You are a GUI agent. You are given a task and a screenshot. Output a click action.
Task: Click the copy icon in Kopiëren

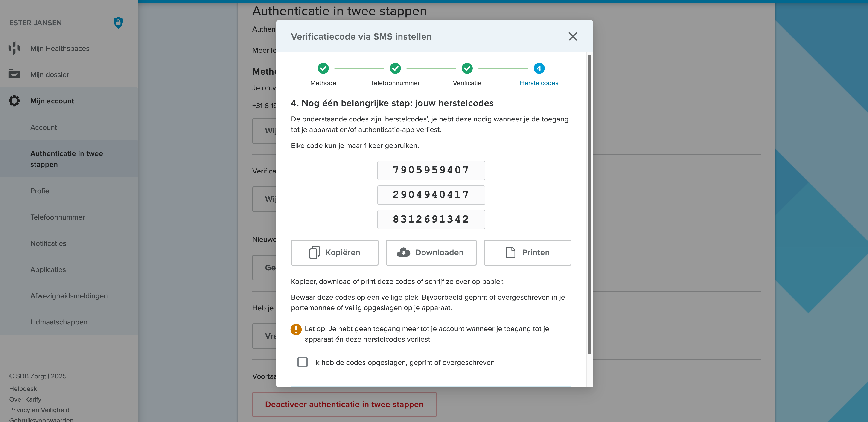[x=314, y=252]
